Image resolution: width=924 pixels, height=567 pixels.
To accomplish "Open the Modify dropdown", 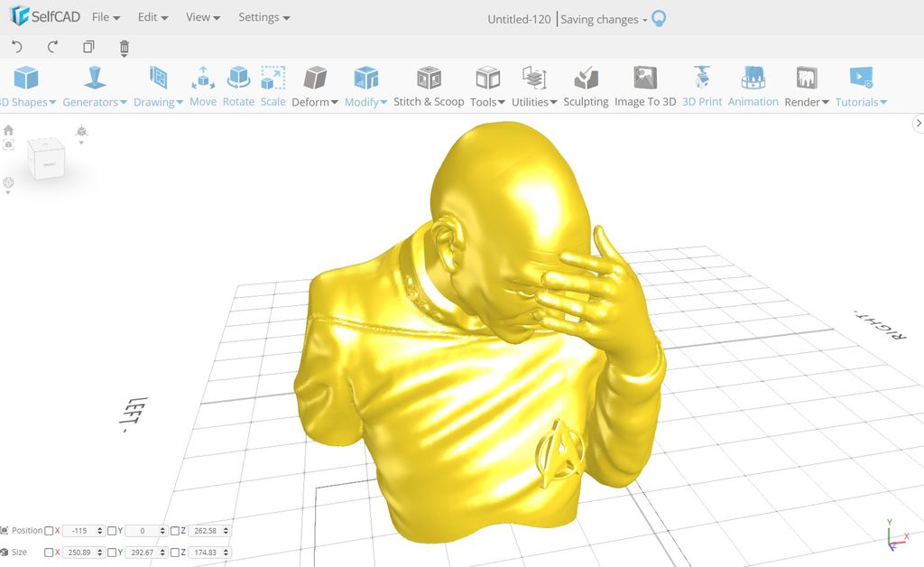I will point(365,101).
